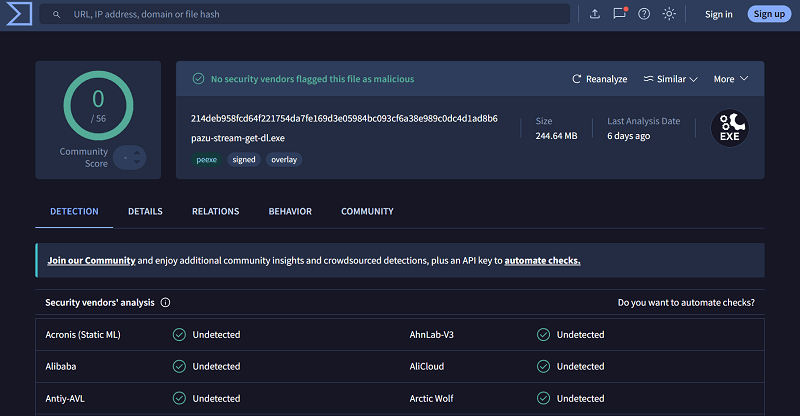
Task: Click the checkmark icon in Arctic Wolf row
Action: (543, 398)
